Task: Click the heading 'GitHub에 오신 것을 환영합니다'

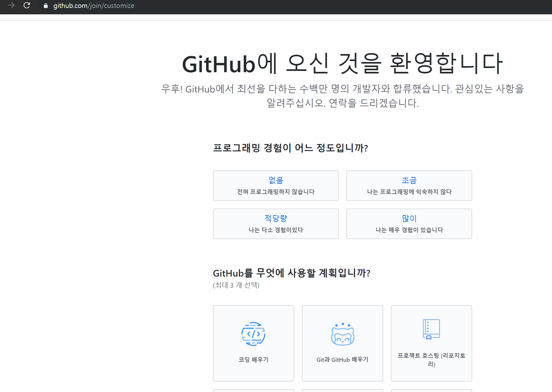Action: click(x=343, y=64)
